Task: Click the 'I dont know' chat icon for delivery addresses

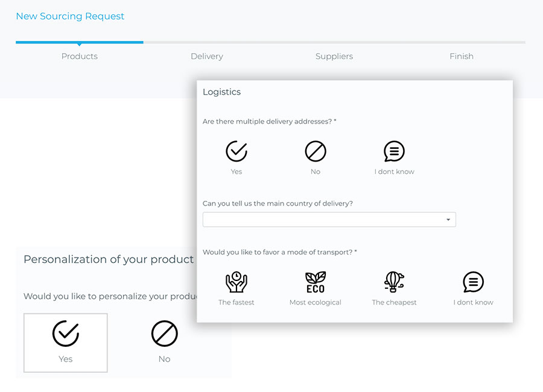Action: [x=394, y=151]
